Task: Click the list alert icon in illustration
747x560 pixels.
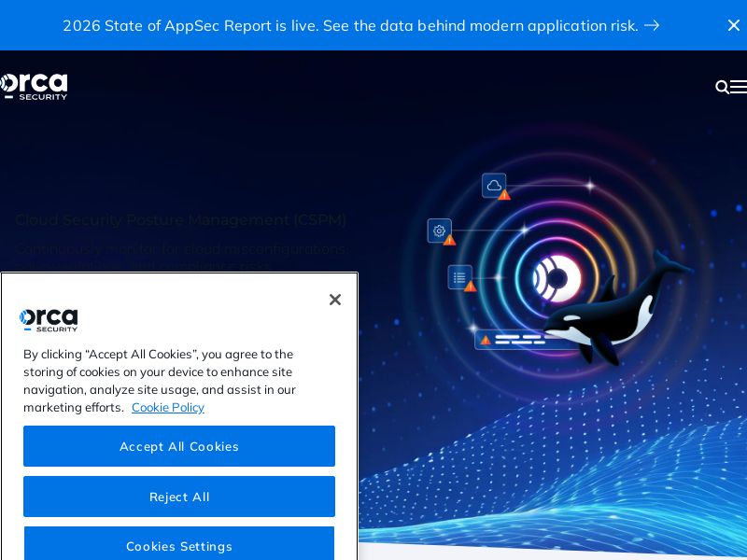Action: tap(460, 278)
